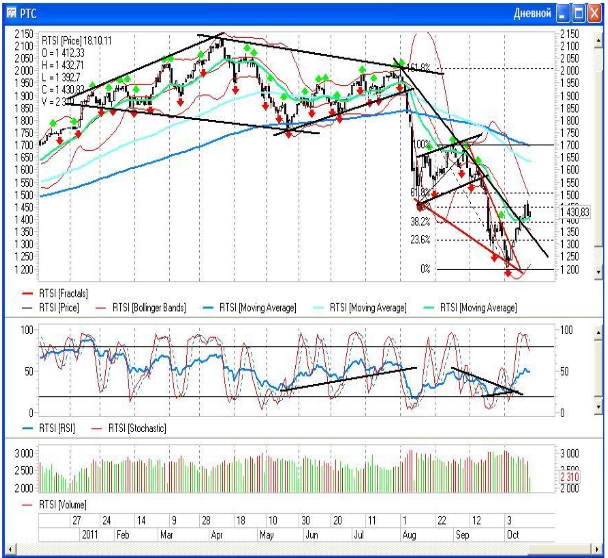
Task: Click the horizontal scrollbar left arrow
Action: pyautogui.click(x=10, y=549)
